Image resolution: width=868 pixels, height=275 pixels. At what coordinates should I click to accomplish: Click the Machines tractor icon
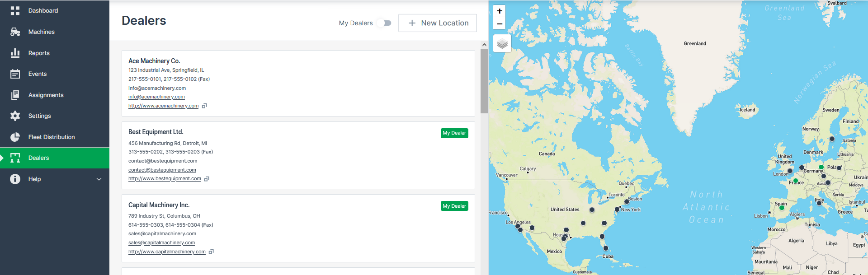[15, 32]
